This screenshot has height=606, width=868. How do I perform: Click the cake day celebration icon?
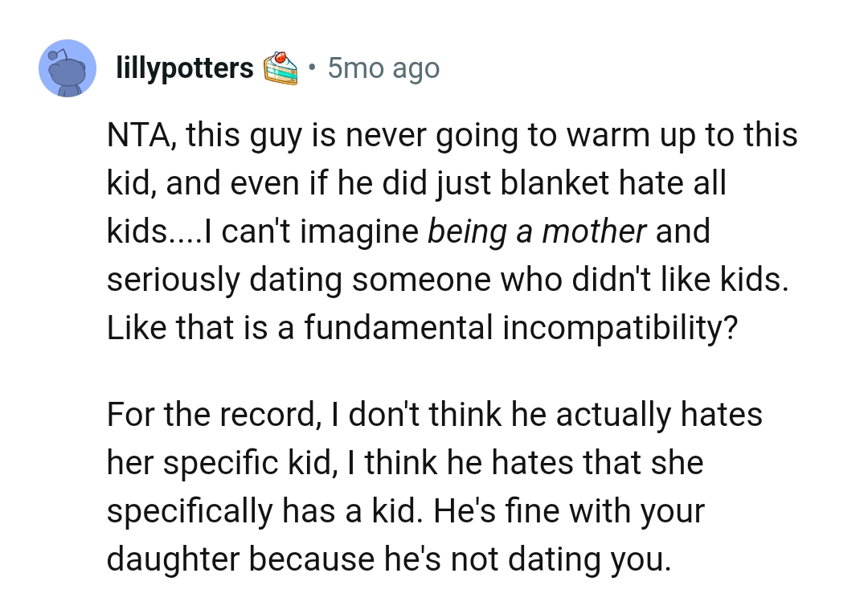point(283,67)
